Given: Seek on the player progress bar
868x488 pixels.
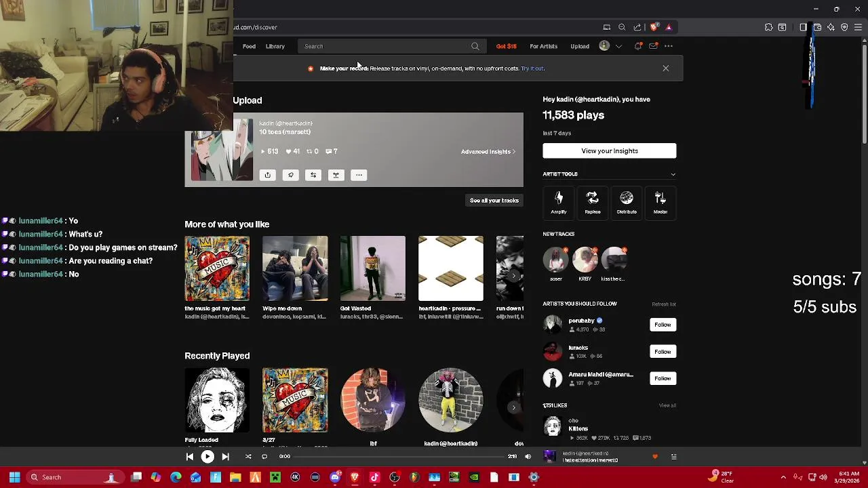Looking at the screenshot, I should pos(400,457).
